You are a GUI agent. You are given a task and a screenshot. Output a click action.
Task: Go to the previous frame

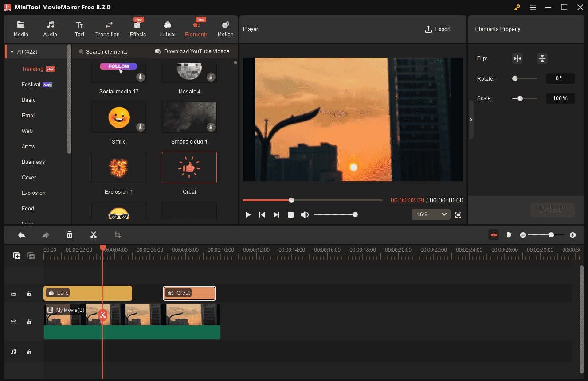coord(262,214)
